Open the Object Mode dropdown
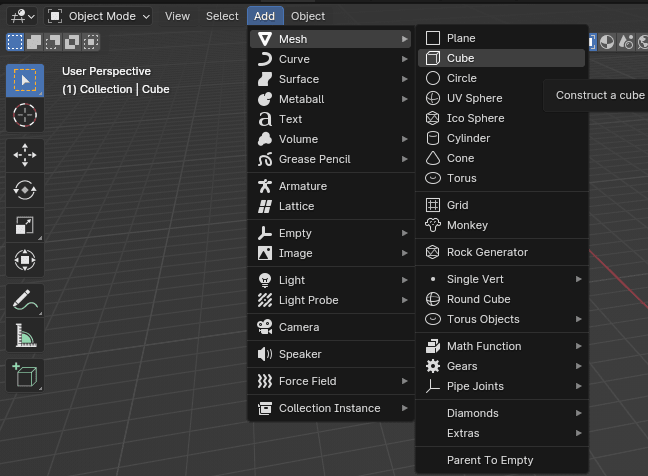This screenshot has width=648, height=476. (x=99, y=16)
